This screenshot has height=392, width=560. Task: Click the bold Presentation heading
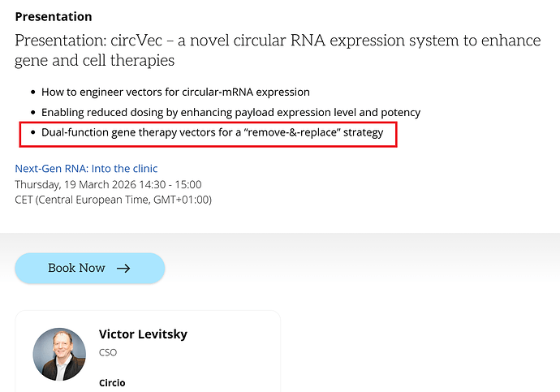[54, 16]
